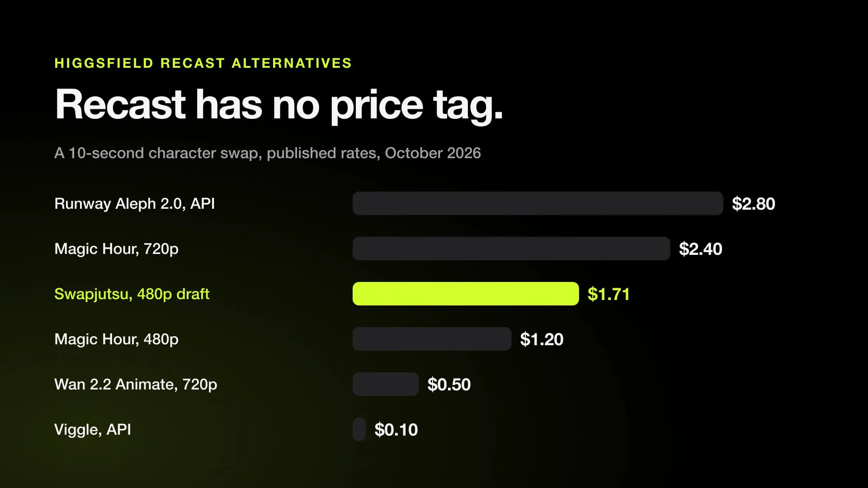This screenshot has height=488, width=868.
Task: Click the green $1.71 price
Action: click(609, 294)
